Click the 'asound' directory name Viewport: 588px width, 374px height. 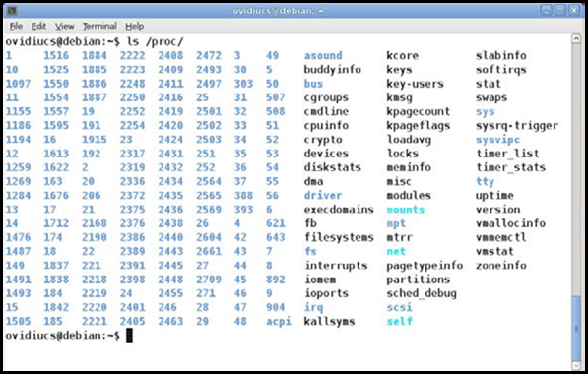pyautogui.click(x=323, y=55)
